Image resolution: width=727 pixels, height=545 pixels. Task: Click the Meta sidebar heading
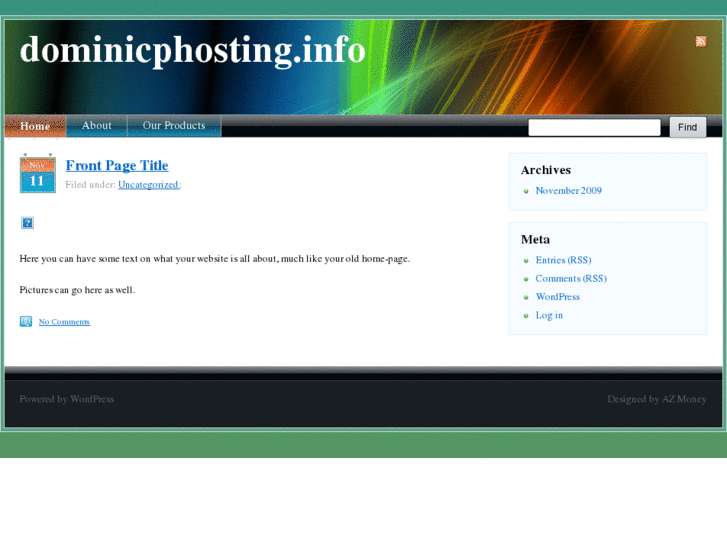[x=536, y=239]
